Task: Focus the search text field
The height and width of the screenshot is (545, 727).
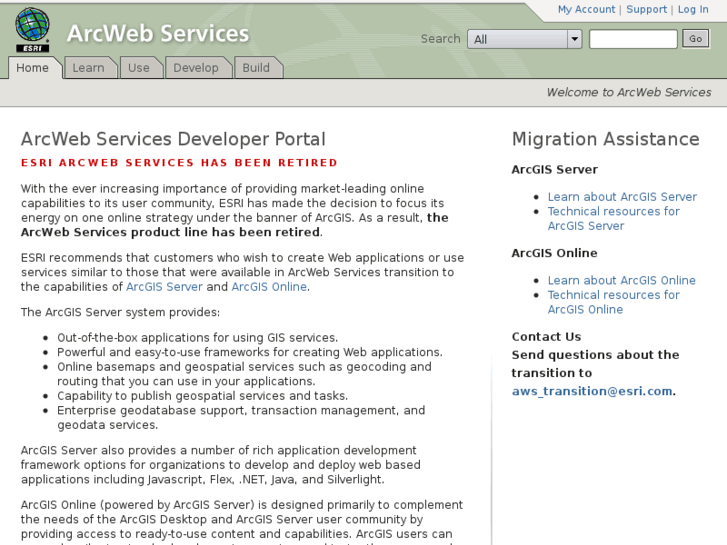Action: (633, 39)
